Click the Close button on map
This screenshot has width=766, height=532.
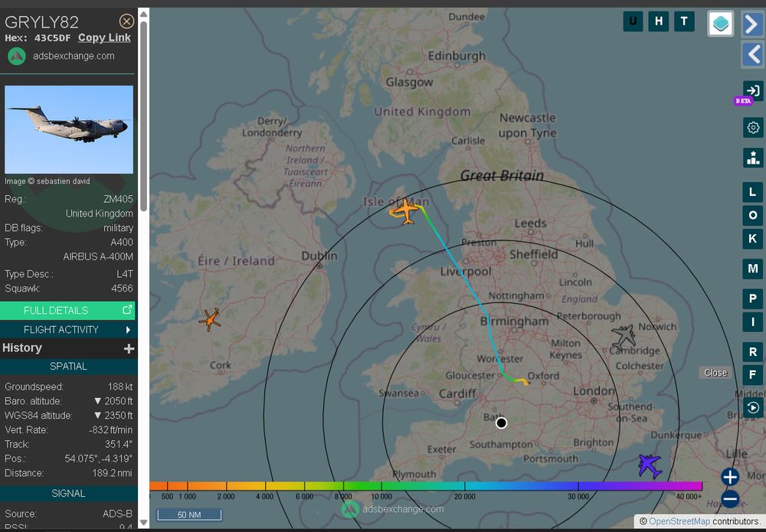[x=715, y=373]
